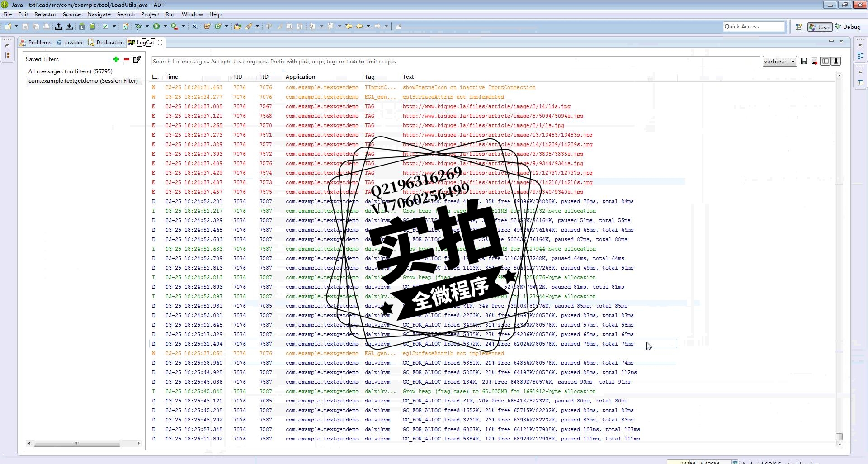Click the Save All toolbar icon
The width and height of the screenshot is (868, 464).
[x=36, y=27]
